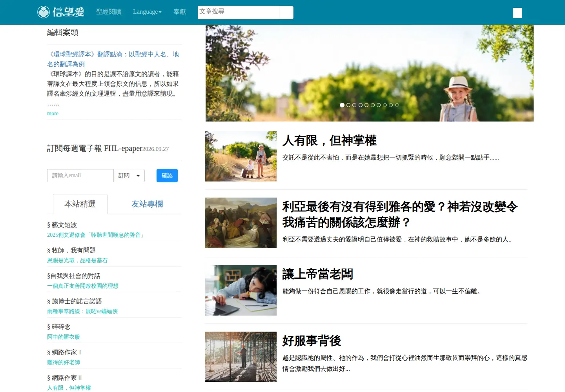Open thumbnail of children walking on path
This screenshot has height=392, width=565.
(241, 156)
